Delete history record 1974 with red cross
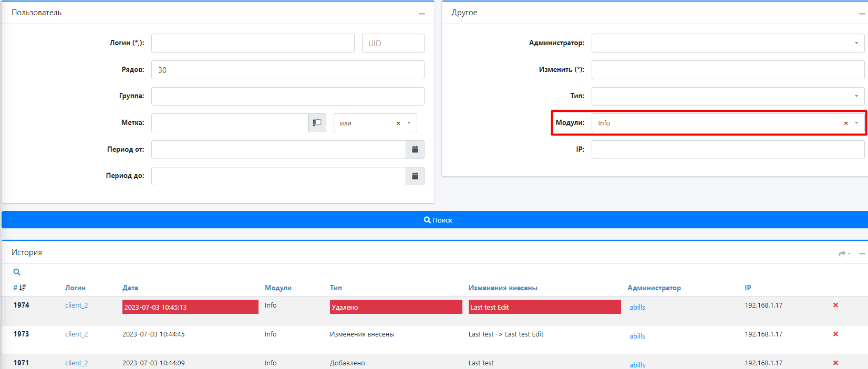Image resolution: width=868 pixels, height=369 pixels. [x=835, y=305]
